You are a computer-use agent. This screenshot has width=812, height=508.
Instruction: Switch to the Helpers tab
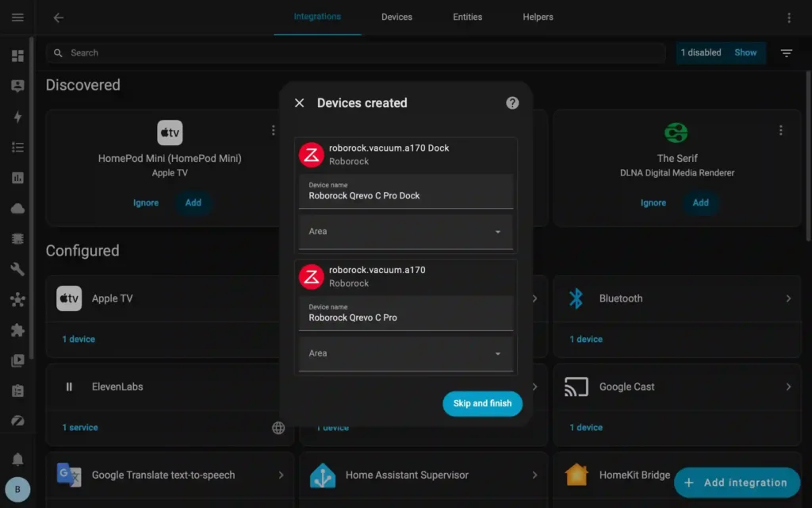click(538, 17)
